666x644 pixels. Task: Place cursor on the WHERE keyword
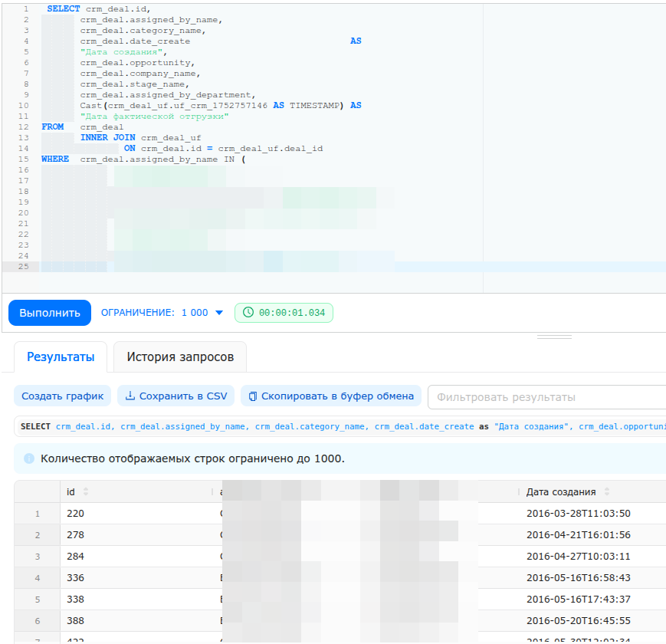[55, 159]
